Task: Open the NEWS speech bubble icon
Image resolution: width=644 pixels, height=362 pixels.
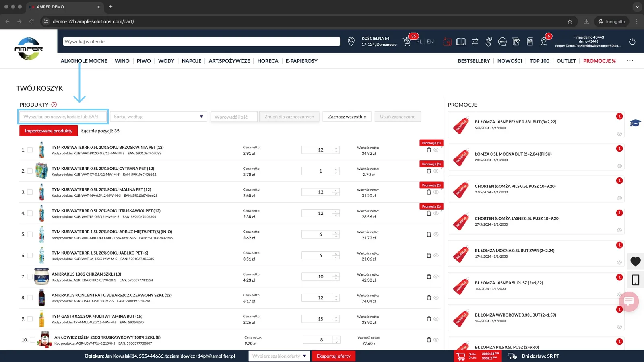Action: tap(502, 41)
